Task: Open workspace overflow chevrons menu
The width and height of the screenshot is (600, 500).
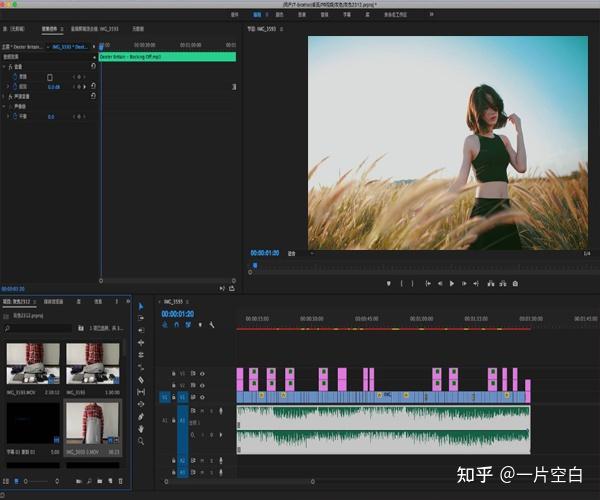Action: pyautogui.click(x=431, y=14)
